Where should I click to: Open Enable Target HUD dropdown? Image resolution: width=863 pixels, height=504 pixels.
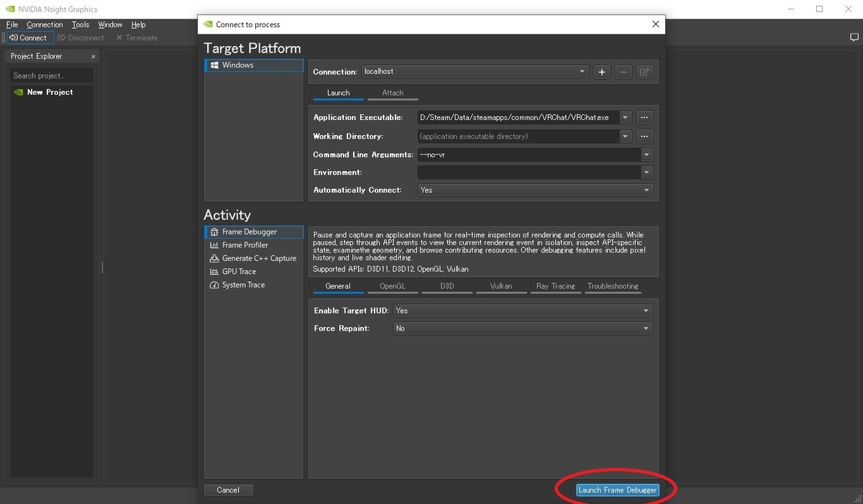tap(523, 311)
